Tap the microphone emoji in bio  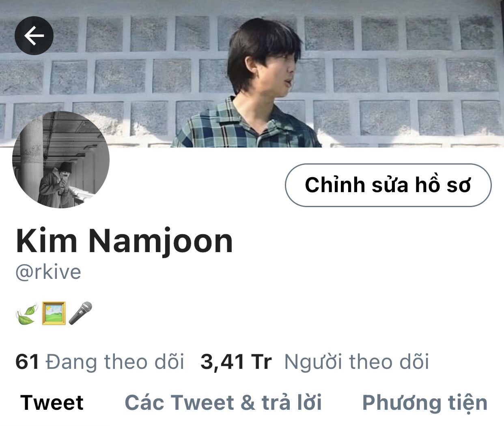[80, 313]
